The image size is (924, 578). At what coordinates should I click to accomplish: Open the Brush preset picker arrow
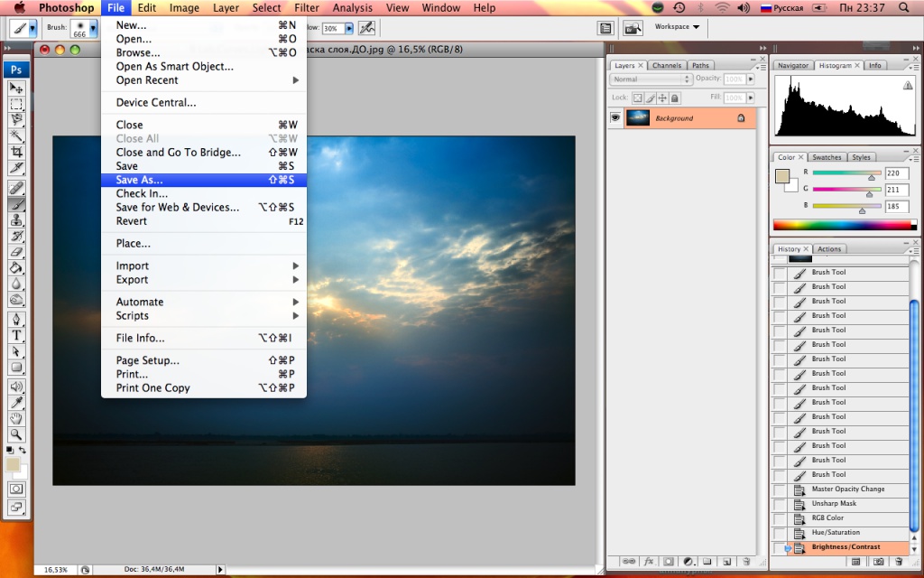coord(93,29)
